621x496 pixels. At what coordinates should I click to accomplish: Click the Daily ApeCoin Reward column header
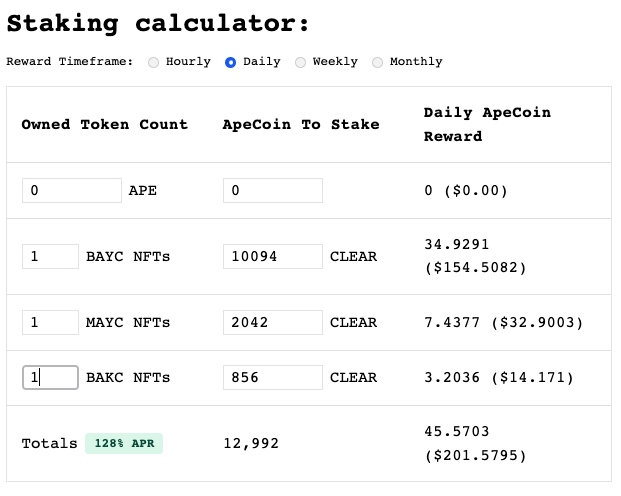pyautogui.click(x=487, y=124)
